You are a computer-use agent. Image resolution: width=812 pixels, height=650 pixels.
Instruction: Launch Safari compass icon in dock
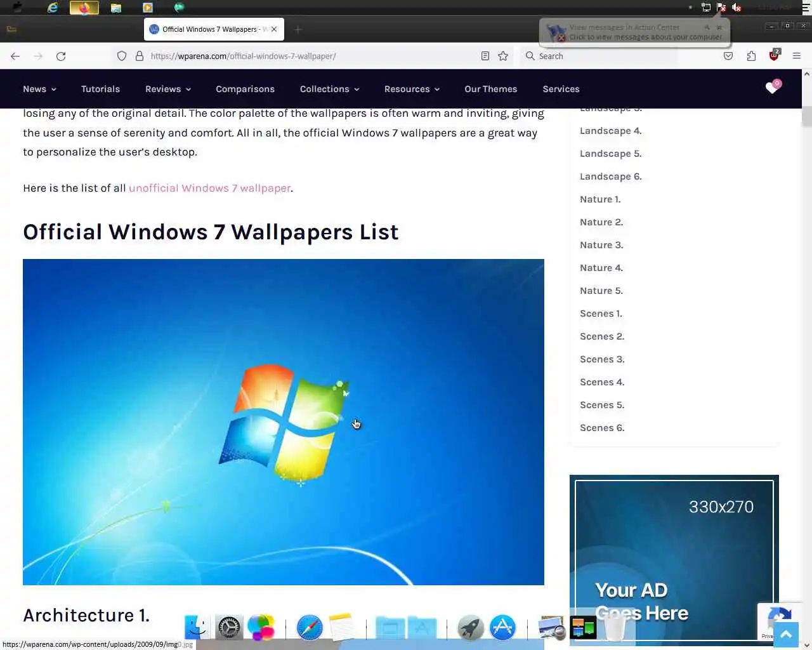point(310,627)
